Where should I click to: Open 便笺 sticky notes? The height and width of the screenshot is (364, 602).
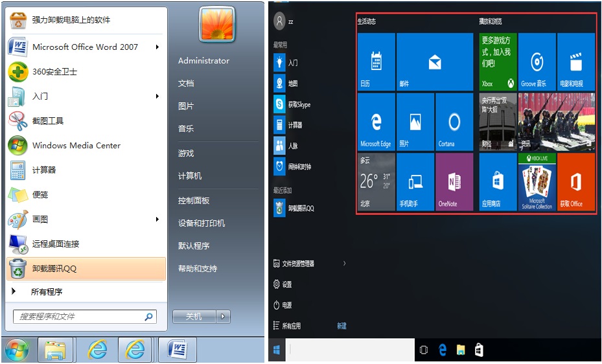[86, 194]
